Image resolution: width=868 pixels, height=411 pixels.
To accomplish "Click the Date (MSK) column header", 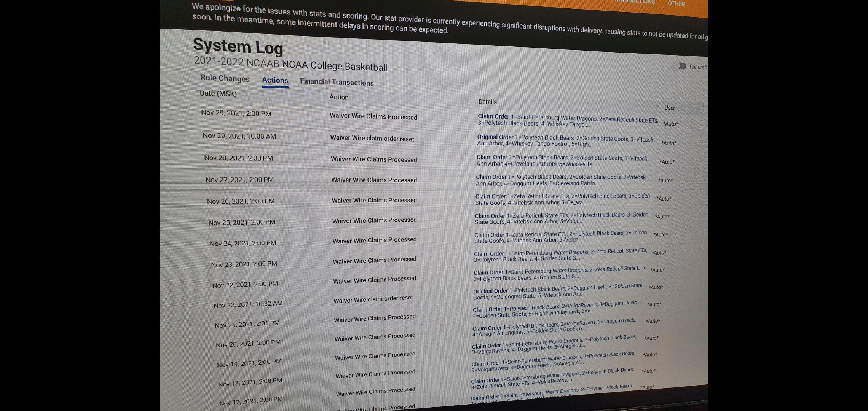I will pyautogui.click(x=218, y=94).
